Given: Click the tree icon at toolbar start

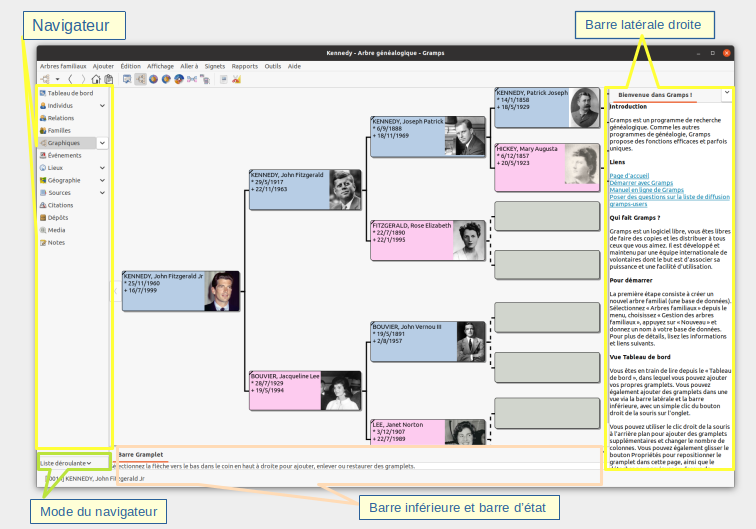Looking at the screenshot, I should (45, 79).
